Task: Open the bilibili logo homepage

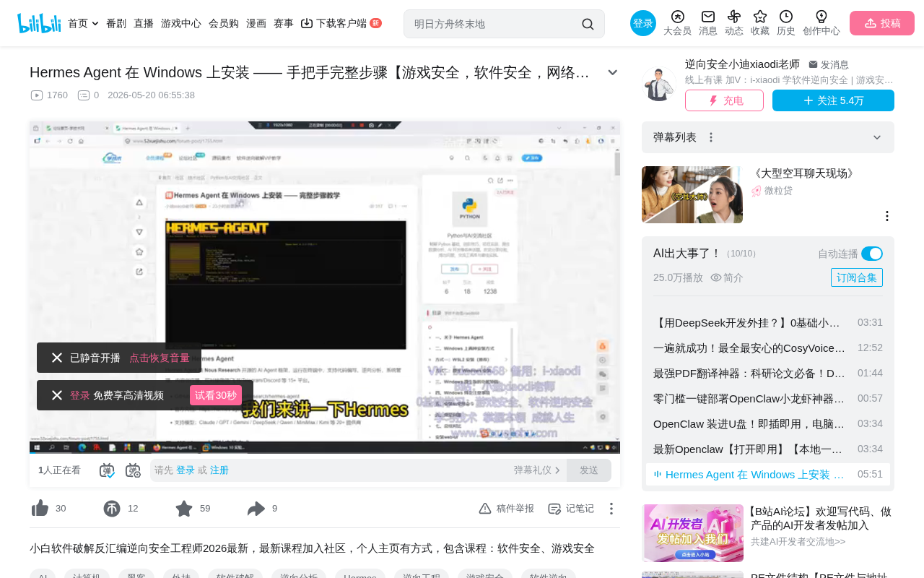Action: (x=39, y=23)
